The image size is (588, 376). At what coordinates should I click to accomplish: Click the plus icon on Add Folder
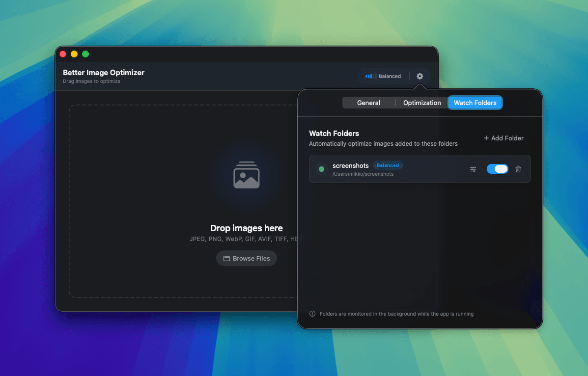(486, 138)
